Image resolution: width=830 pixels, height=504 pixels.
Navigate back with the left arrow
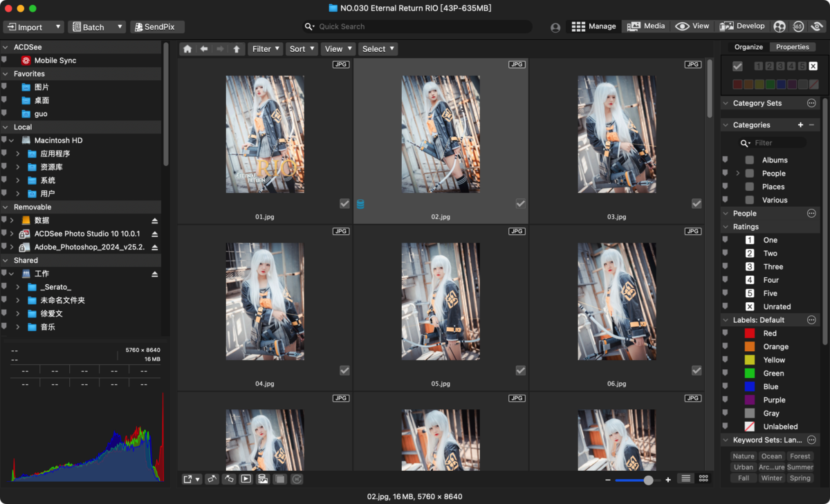click(204, 49)
